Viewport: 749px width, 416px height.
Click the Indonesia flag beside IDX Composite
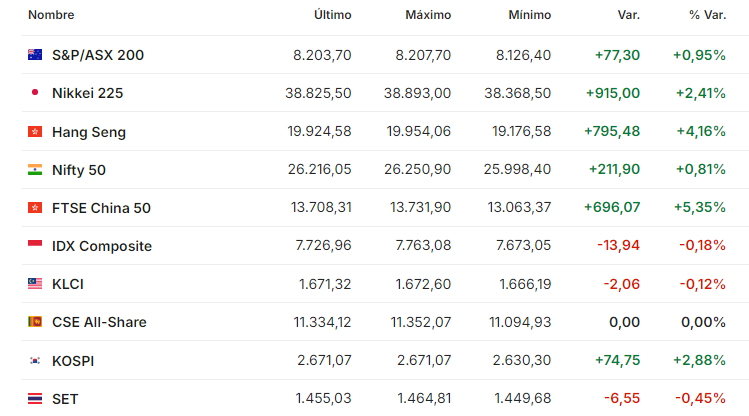tap(35, 245)
